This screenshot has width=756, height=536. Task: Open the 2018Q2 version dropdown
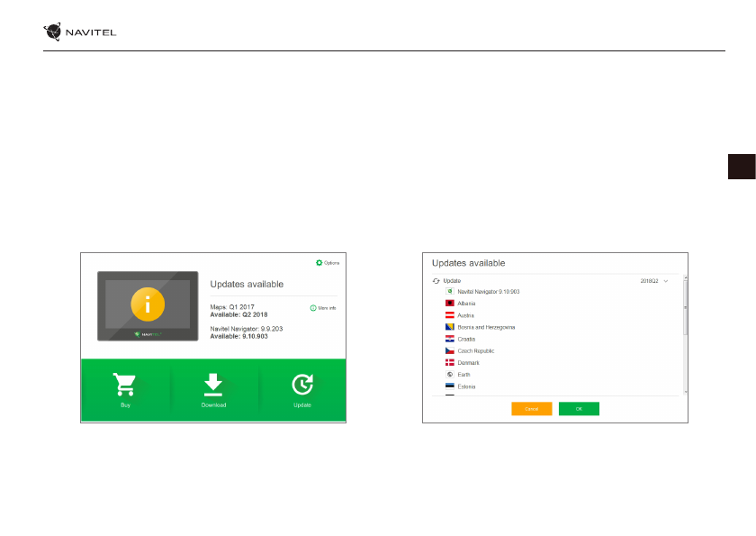(654, 281)
